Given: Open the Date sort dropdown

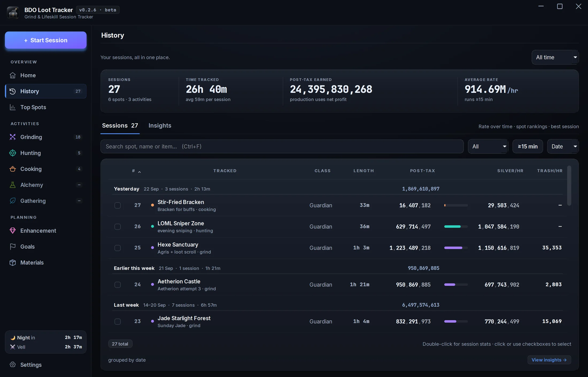Looking at the screenshot, I should tap(563, 146).
